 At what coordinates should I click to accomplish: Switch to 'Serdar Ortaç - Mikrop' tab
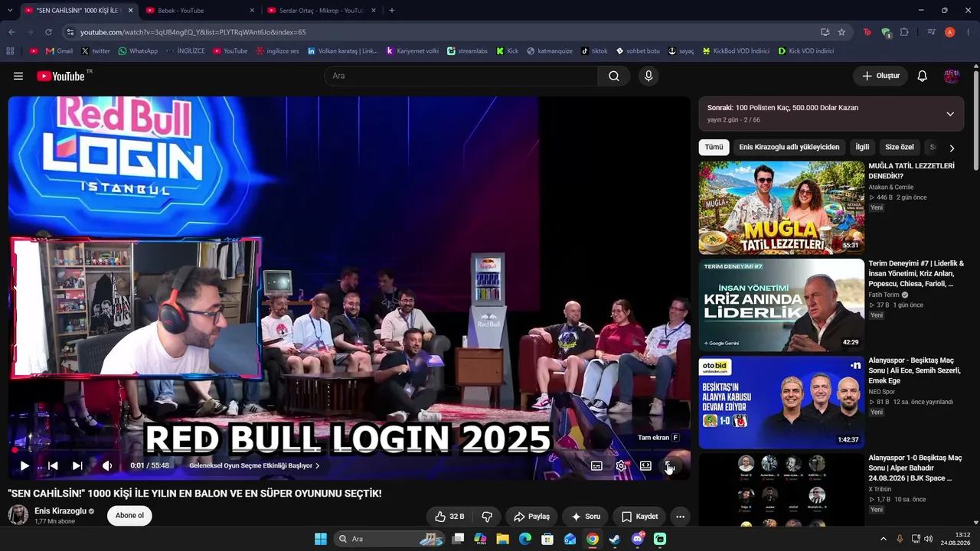click(321, 11)
